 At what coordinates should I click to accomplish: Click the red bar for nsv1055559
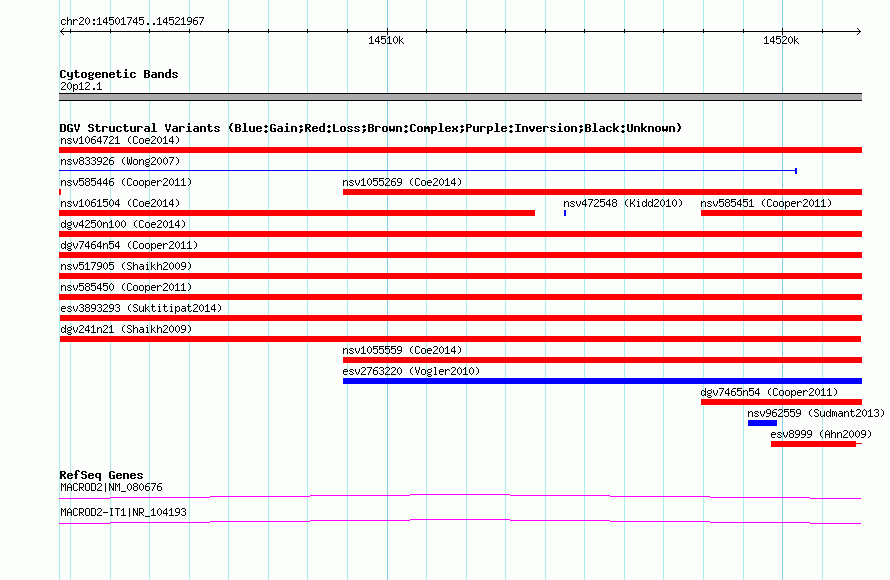[x=602, y=360]
